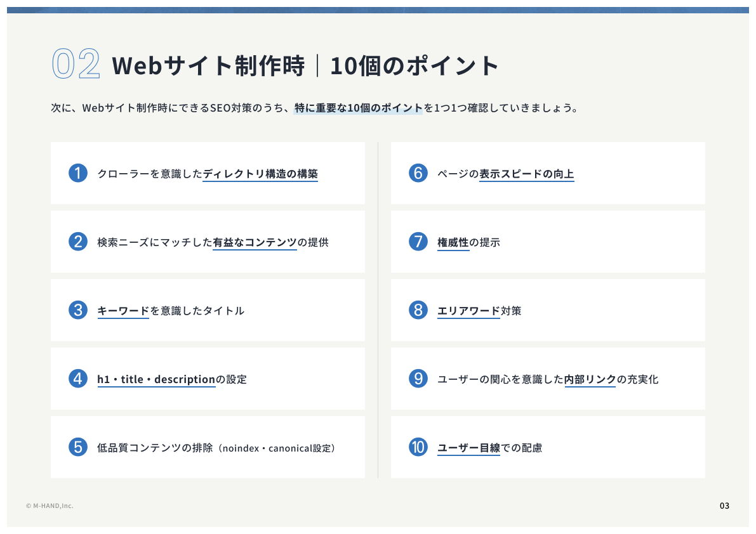756x534 pixels.
Task: Select the number 4 circle badge
Action: 77,379
